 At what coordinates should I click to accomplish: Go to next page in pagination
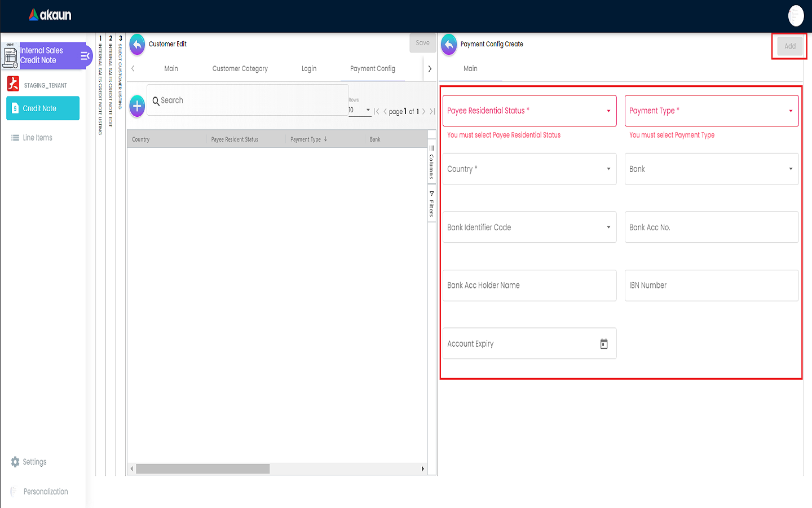click(x=424, y=112)
